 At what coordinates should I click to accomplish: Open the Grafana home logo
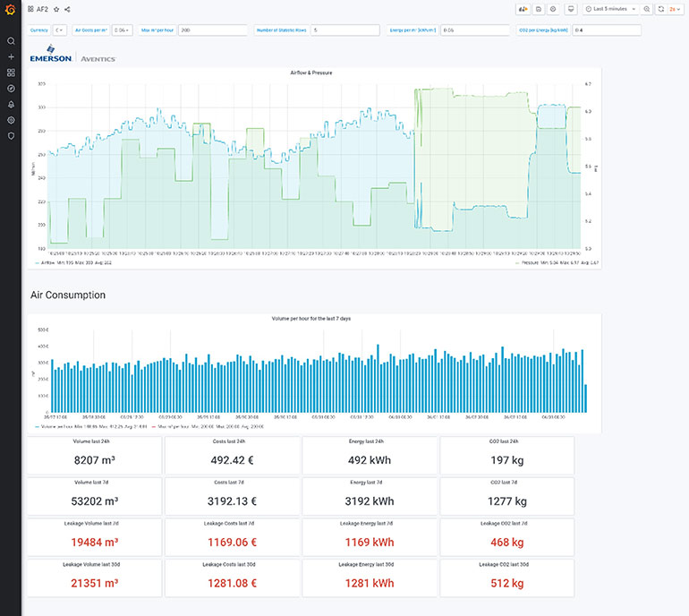click(x=10, y=9)
